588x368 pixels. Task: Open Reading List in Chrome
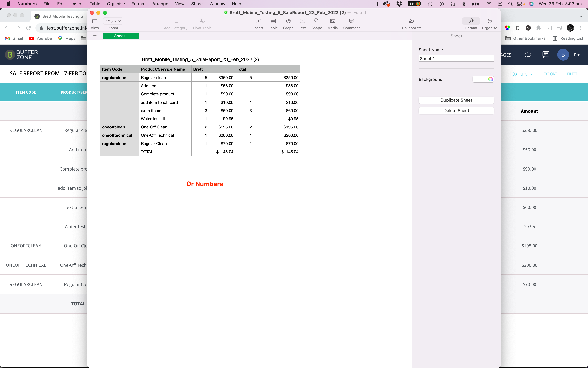click(x=568, y=38)
